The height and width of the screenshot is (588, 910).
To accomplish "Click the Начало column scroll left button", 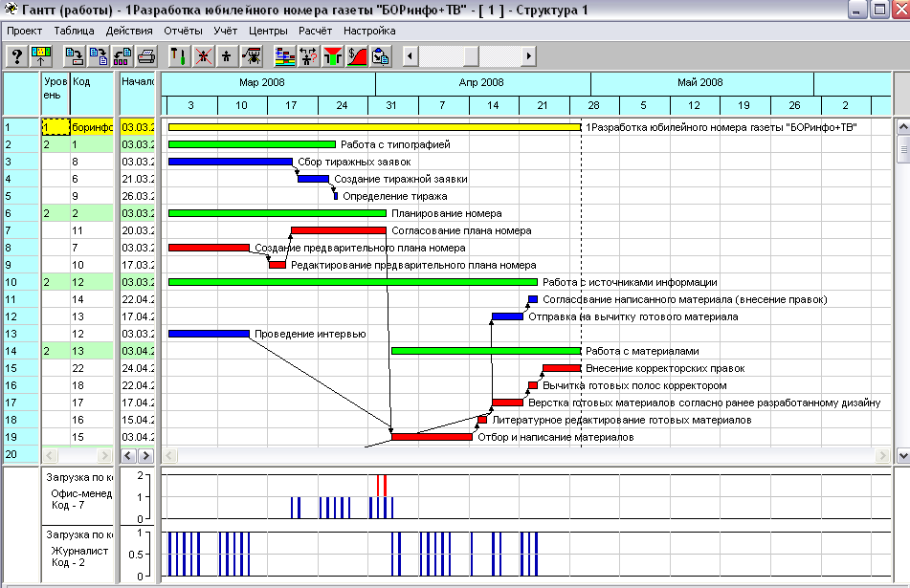I will pyautogui.click(x=128, y=456).
